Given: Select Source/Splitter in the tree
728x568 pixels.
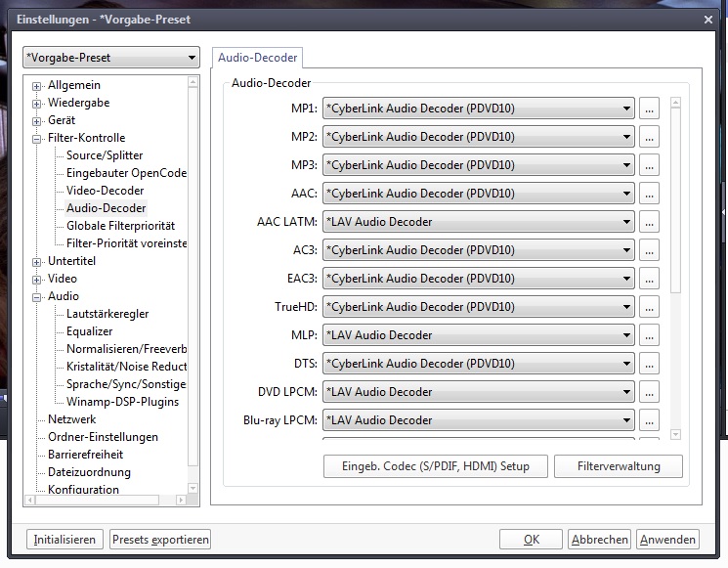Looking at the screenshot, I should 105,155.
